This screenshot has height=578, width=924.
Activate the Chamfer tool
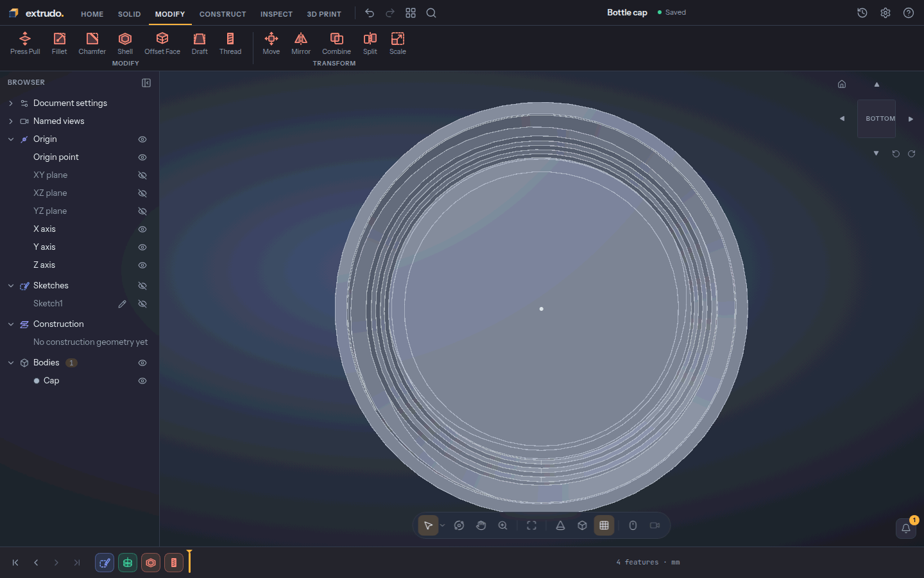coord(92,44)
